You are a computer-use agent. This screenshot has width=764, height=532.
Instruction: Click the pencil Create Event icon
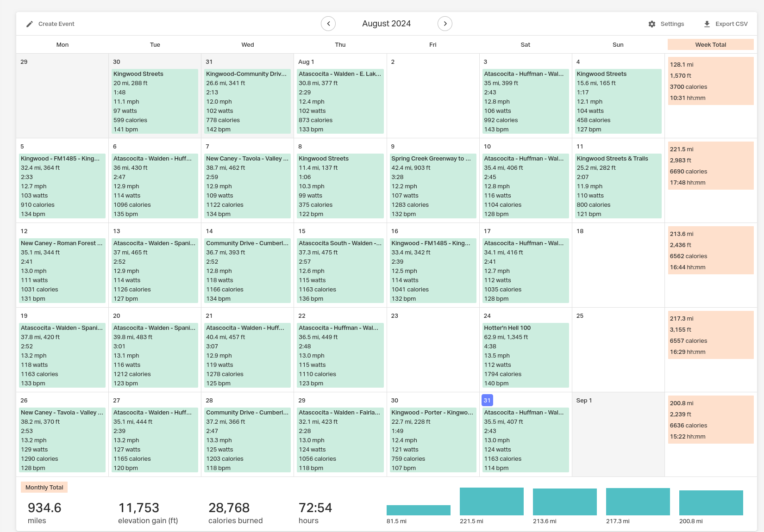[30, 24]
